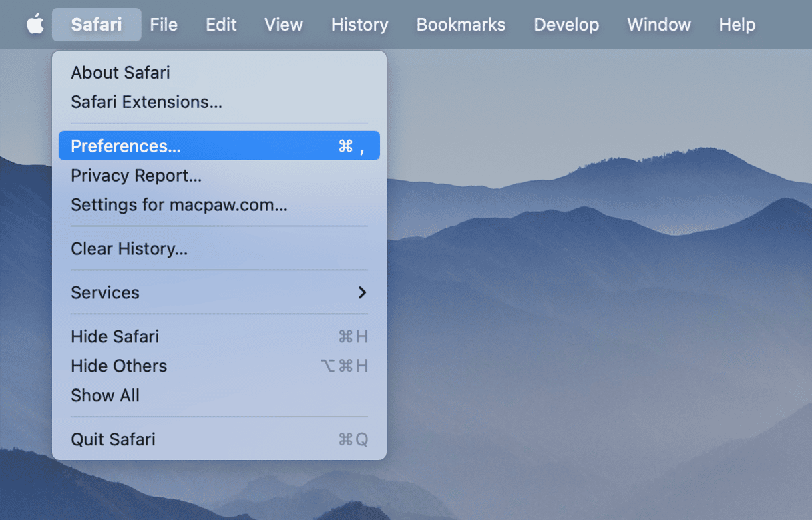
Task: Open Privacy Report…
Action: pos(136,176)
